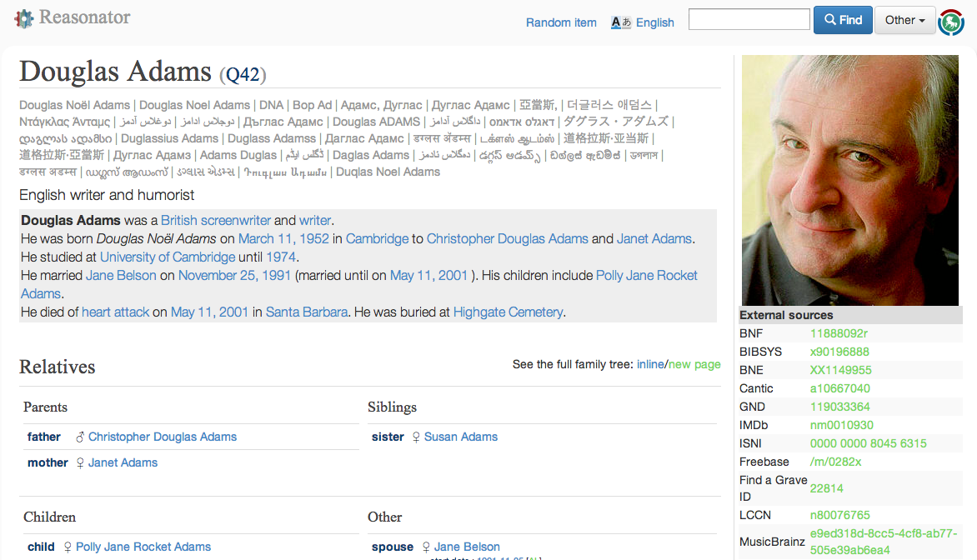Open Freebase identifier /m/0282x

(x=835, y=462)
